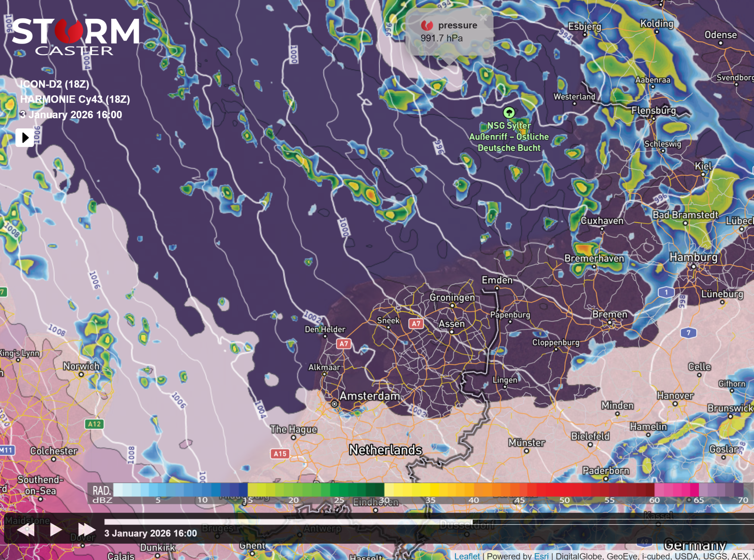This screenshot has width=754, height=560.
Task: Select the Kiel city label
Action: tap(703, 166)
